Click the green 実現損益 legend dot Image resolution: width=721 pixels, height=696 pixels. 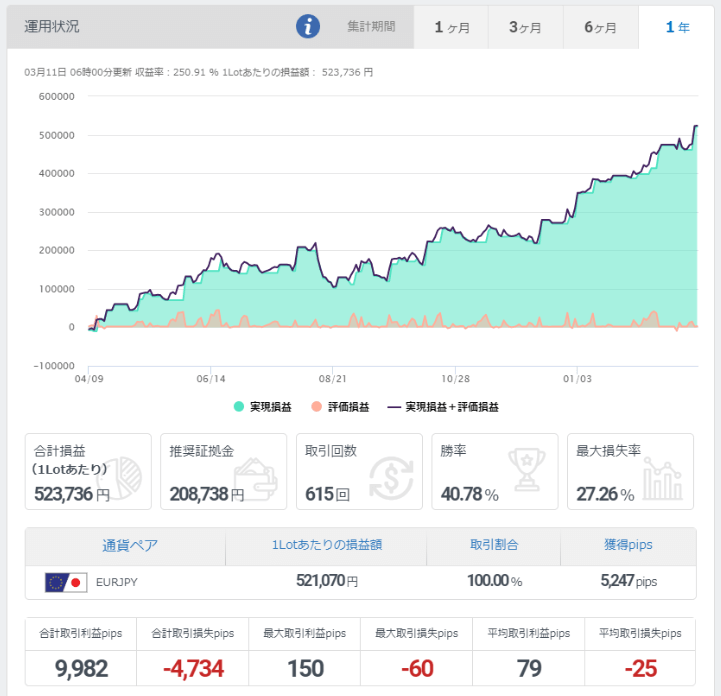239,406
